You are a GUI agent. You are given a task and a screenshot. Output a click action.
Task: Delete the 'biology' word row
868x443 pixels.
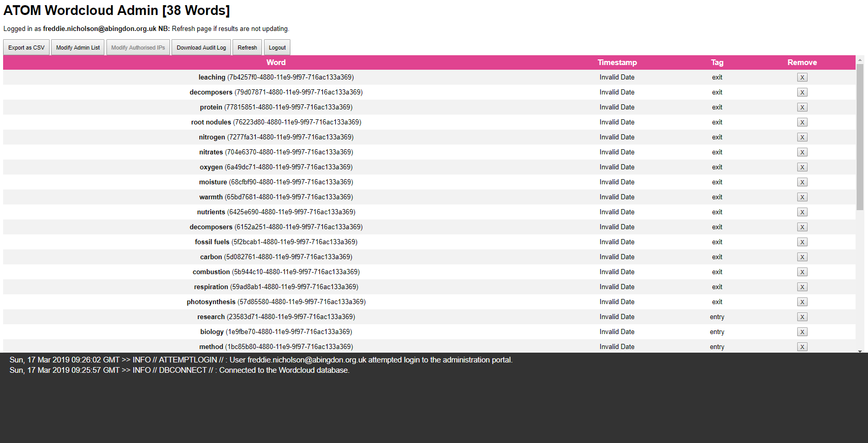[x=802, y=332]
